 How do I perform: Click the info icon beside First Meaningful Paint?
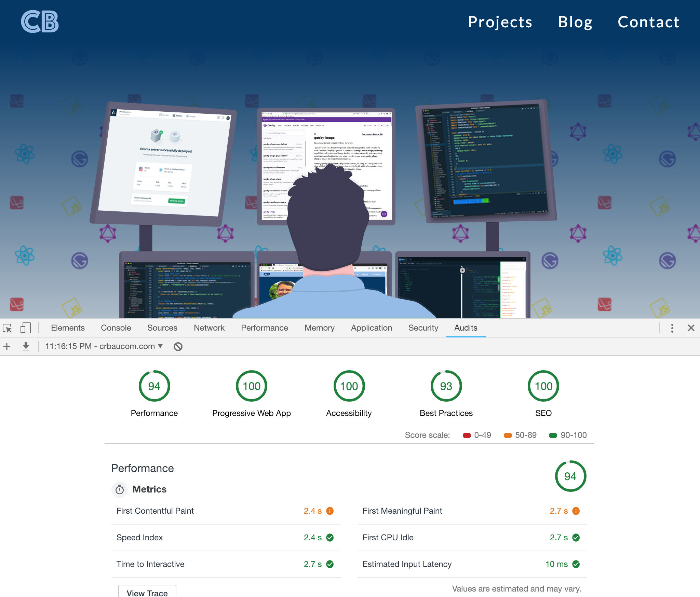576,511
